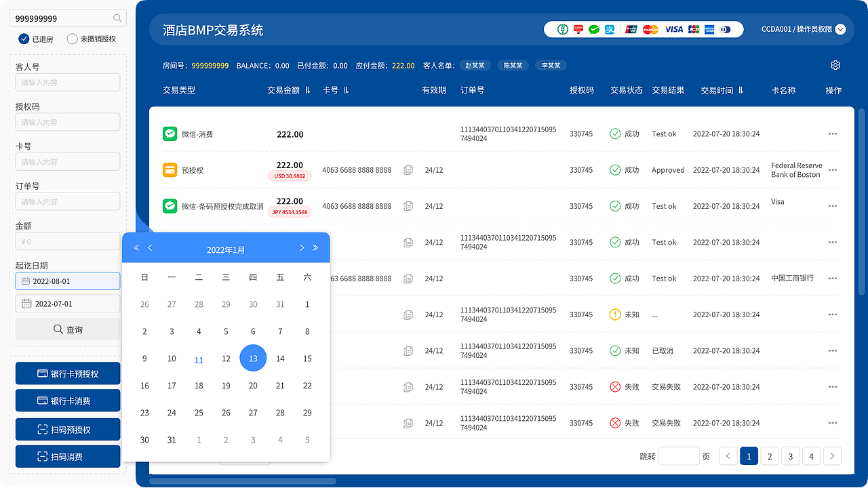Jump to previous month in the calendar
Screen dimensions: 868x488
(150, 247)
